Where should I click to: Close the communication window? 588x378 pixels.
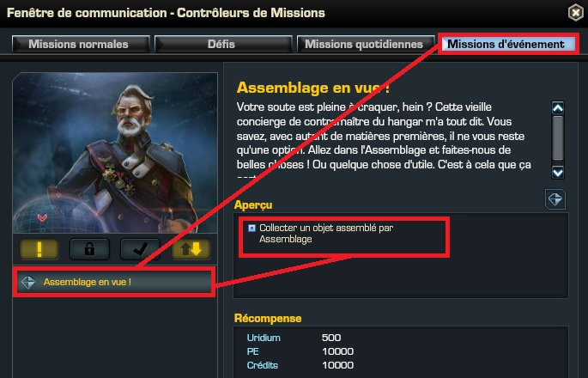(576, 13)
